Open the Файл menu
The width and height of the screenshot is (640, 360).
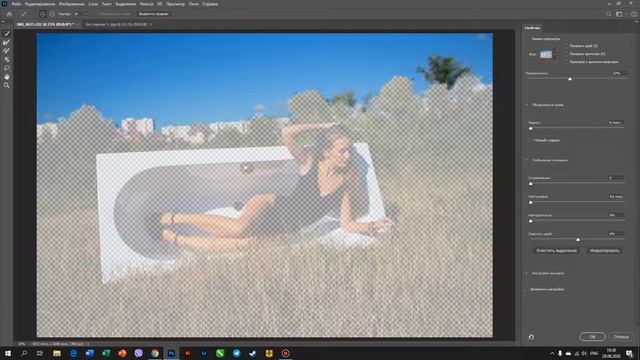(16, 4)
